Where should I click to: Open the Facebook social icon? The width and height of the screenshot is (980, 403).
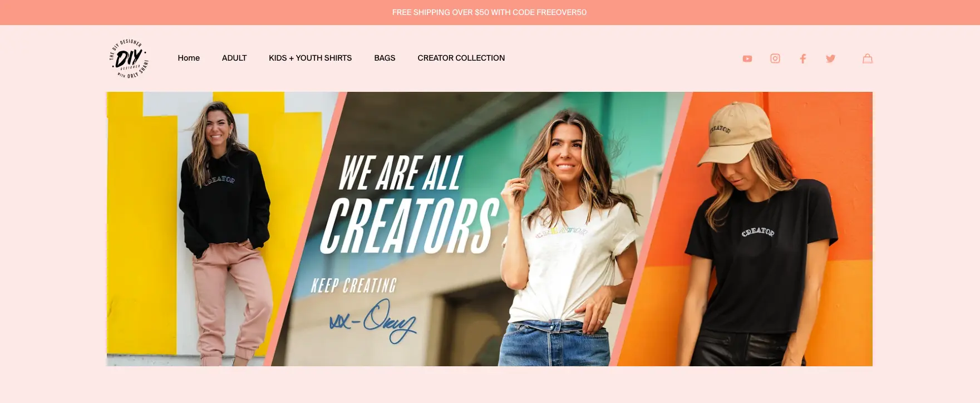click(x=802, y=58)
